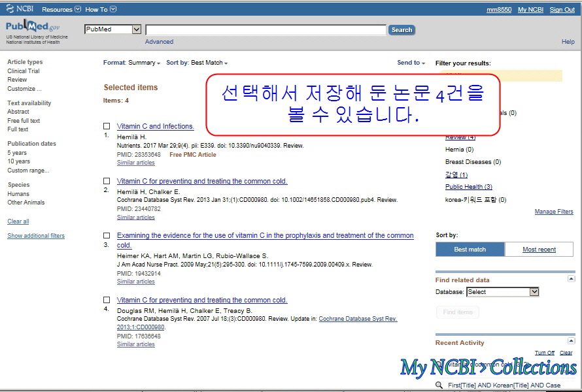This screenshot has height=392, width=582.
Task: Select the Best match sort tab
Action: pyautogui.click(x=470, y=249)
